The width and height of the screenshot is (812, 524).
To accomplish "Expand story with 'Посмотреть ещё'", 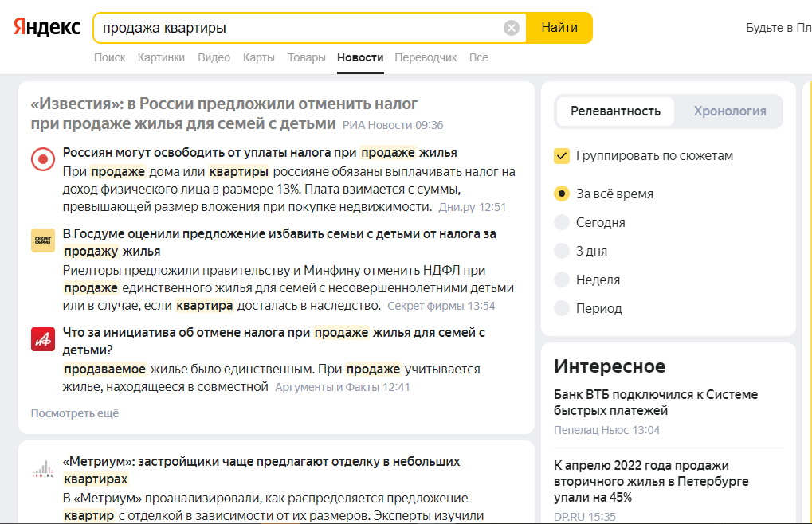I will point(75,413).
